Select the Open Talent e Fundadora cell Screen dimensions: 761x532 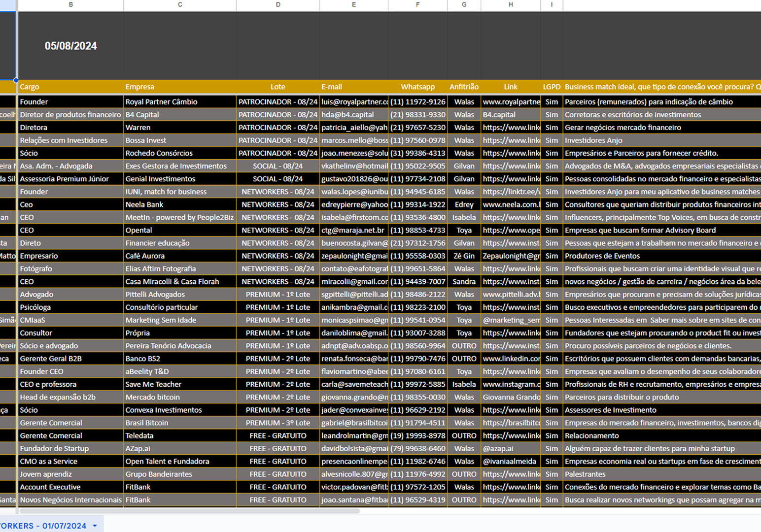tap(180, 461)
